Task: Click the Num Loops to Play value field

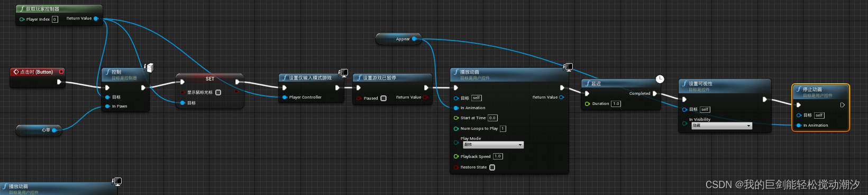Action: (x=502, y=128)
